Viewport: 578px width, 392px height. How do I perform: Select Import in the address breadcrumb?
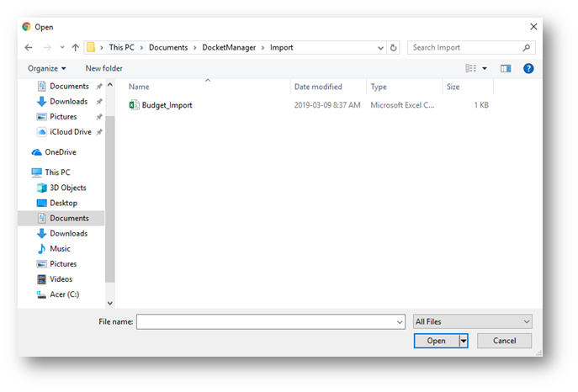tap(282, 47)
